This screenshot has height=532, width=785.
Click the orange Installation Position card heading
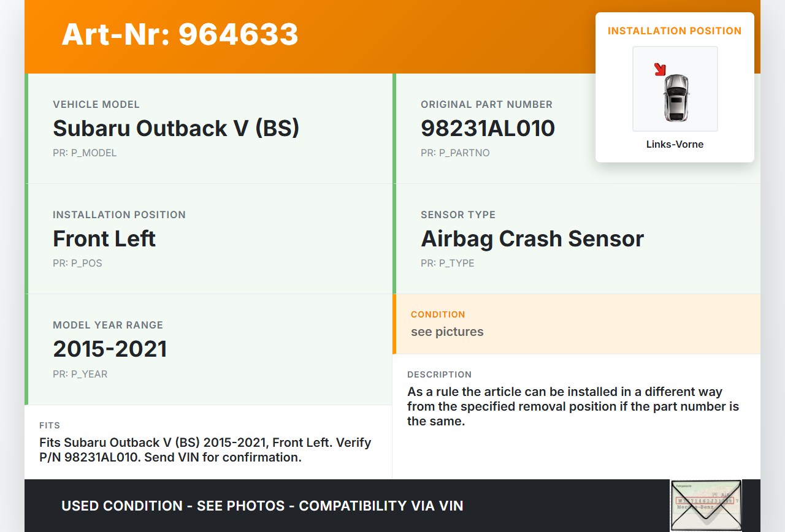coord(675,31)
